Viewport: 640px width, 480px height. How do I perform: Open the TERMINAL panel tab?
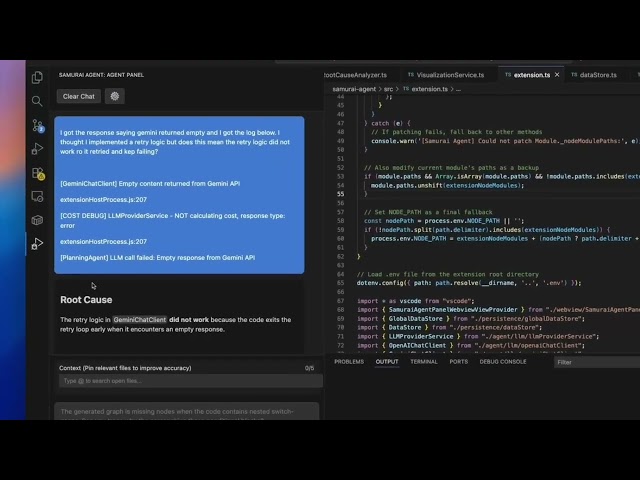[x=424, y=362]
